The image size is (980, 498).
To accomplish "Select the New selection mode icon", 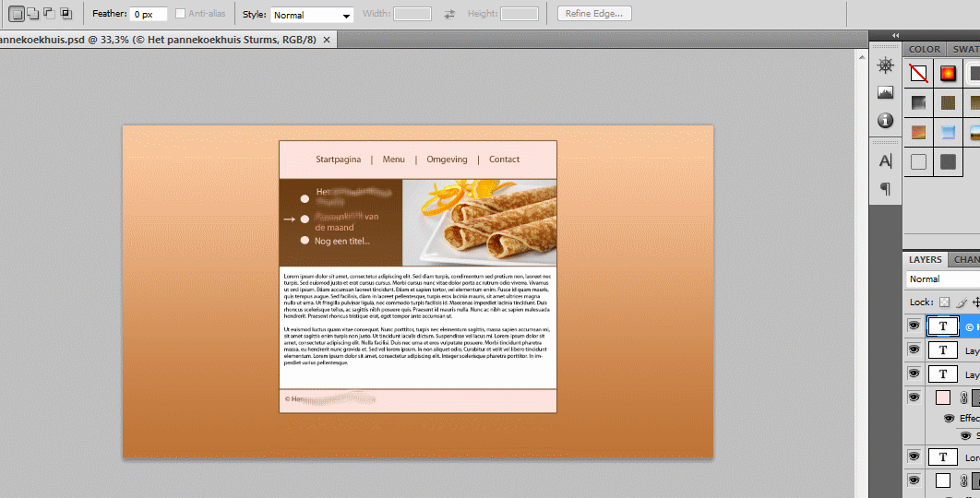I will click(x=16, y=14).
